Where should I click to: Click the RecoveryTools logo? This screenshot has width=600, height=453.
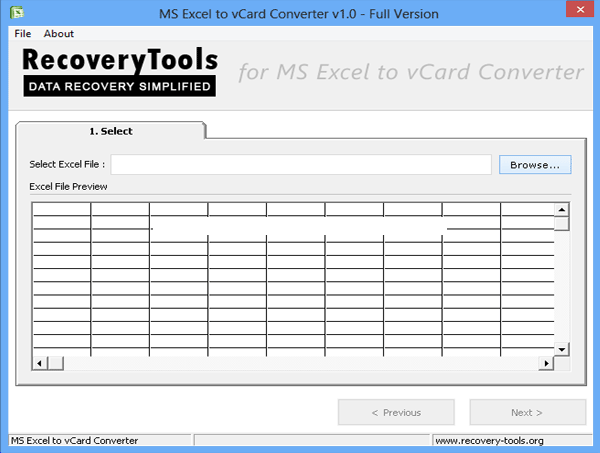120,72
